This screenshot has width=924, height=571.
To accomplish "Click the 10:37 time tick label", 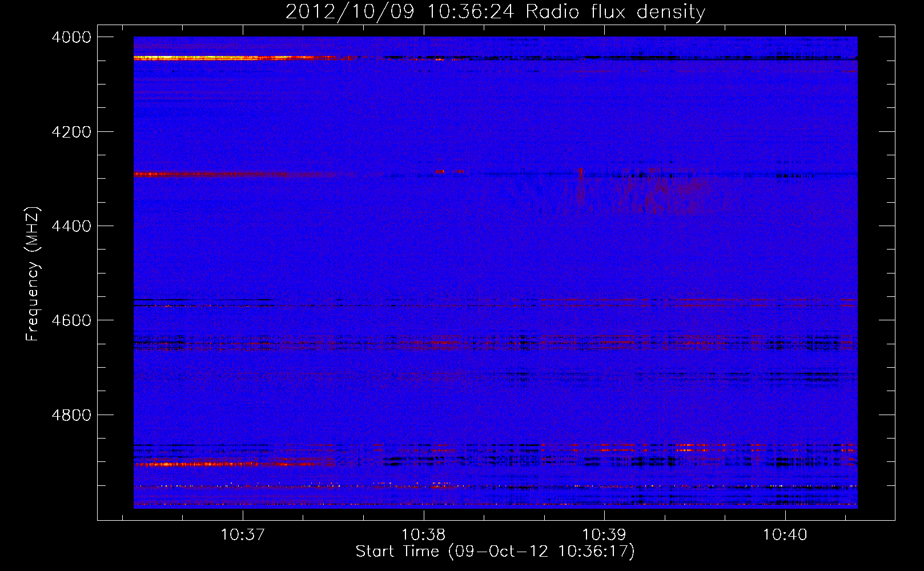I will (x=243, y=534).
